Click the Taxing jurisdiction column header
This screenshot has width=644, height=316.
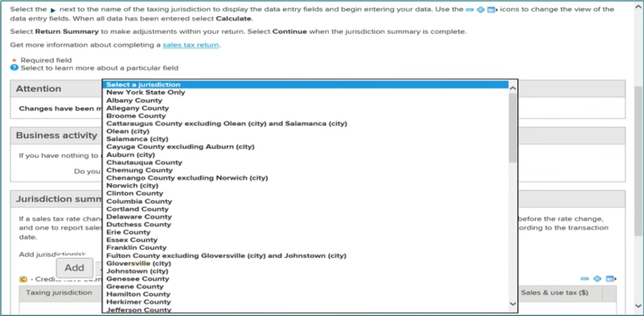(60, 293)
